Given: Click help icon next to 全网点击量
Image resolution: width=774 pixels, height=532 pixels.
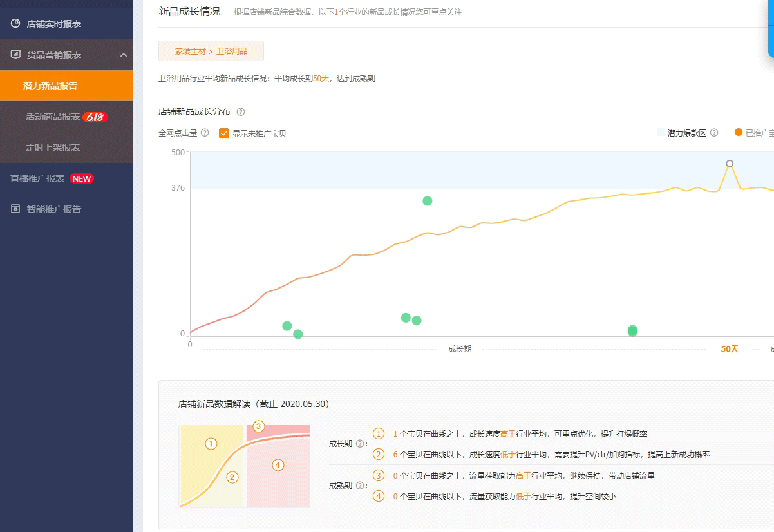Looking at the screenshot, I should [205, 133].
